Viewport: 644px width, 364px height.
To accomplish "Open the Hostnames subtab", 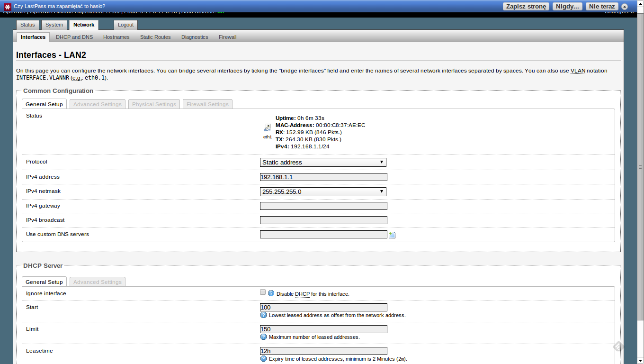I will (116, 37).
